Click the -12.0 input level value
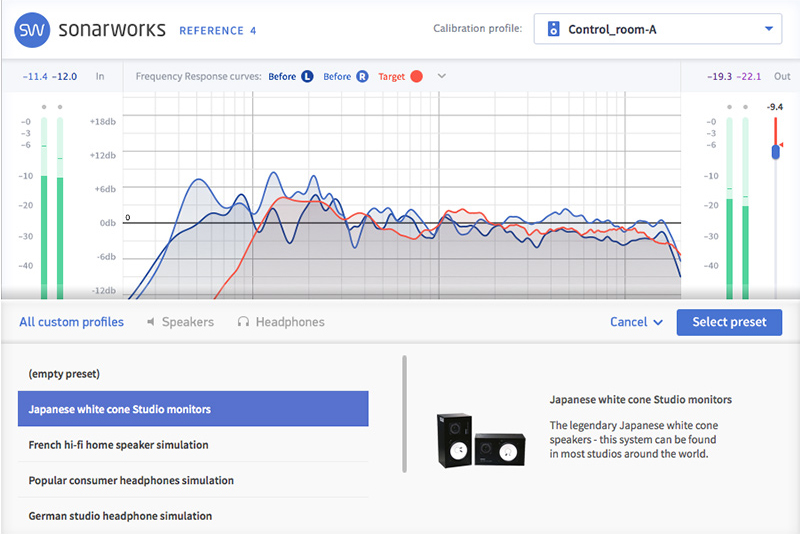800x534 pixels. click(64, 77)
